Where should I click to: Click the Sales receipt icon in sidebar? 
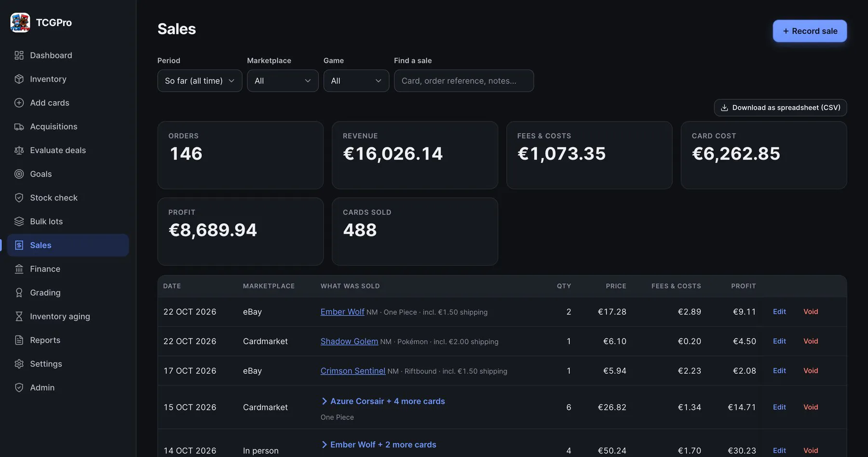tap(19, 245)
